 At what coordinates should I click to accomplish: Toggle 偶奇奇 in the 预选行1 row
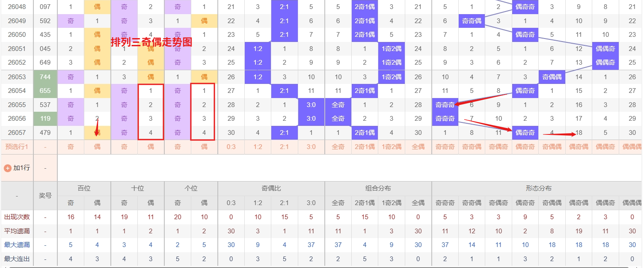(x=525, y=147)
